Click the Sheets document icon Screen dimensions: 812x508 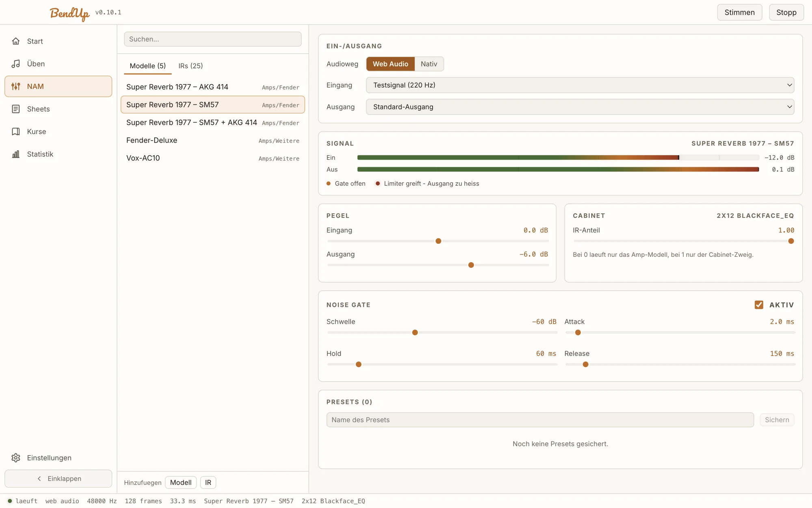coord(16,109)
